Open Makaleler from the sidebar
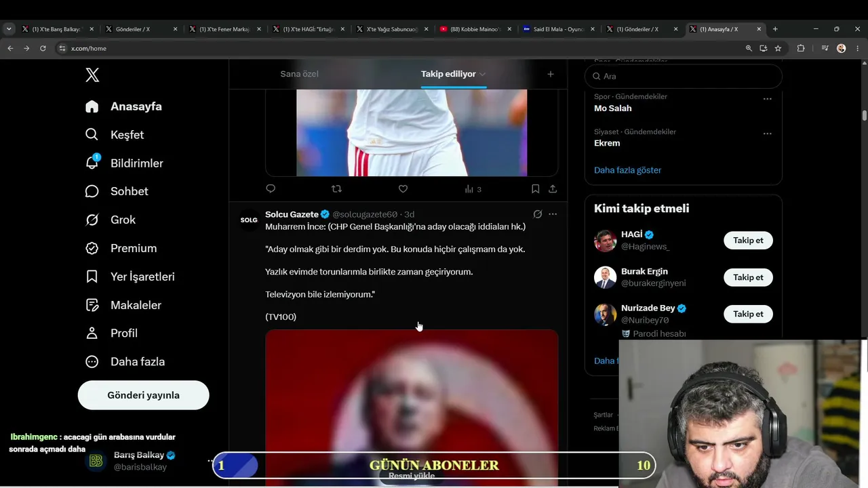Viewport: 868px width, 488px height. click(x=123, y=305)
